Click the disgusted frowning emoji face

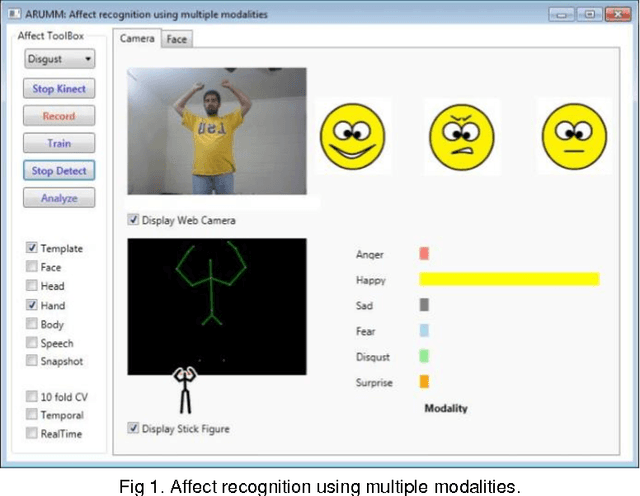point(464,136)
